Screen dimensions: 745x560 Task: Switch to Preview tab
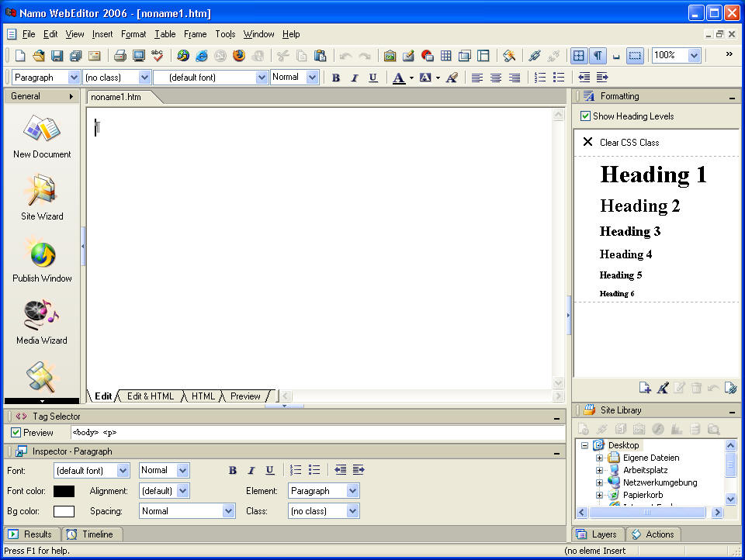(245, 396)
